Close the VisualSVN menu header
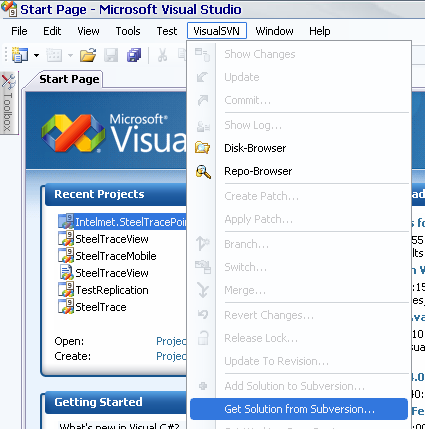 [x=217, y=31]
